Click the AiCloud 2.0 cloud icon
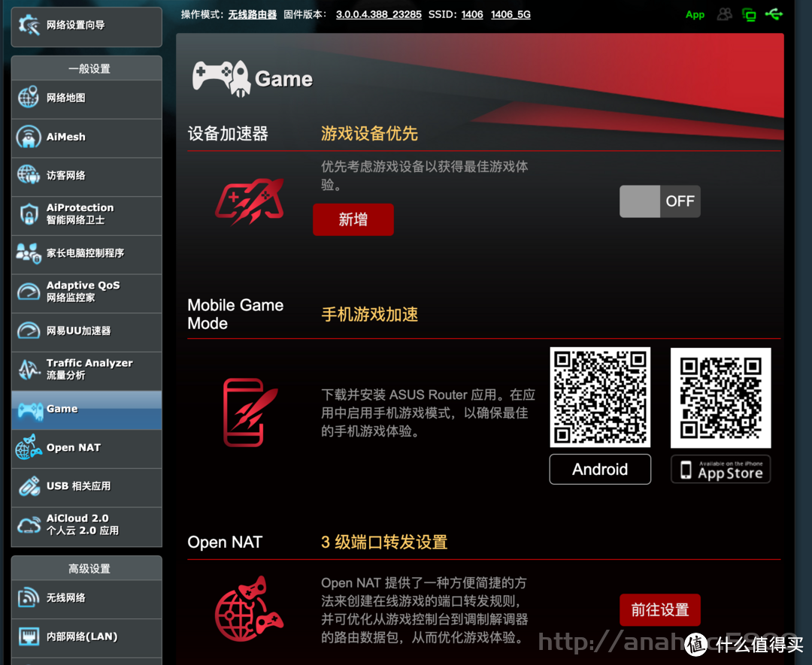The height and width of the screenshot is (665, 812). pyautogui.click(x=29, y=524)
